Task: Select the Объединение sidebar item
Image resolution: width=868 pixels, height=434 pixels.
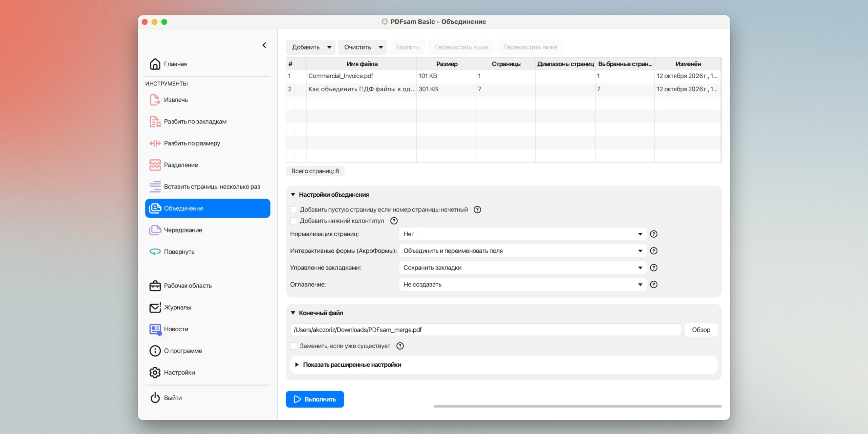Action: pyautogui.click(x=208, y=208)
